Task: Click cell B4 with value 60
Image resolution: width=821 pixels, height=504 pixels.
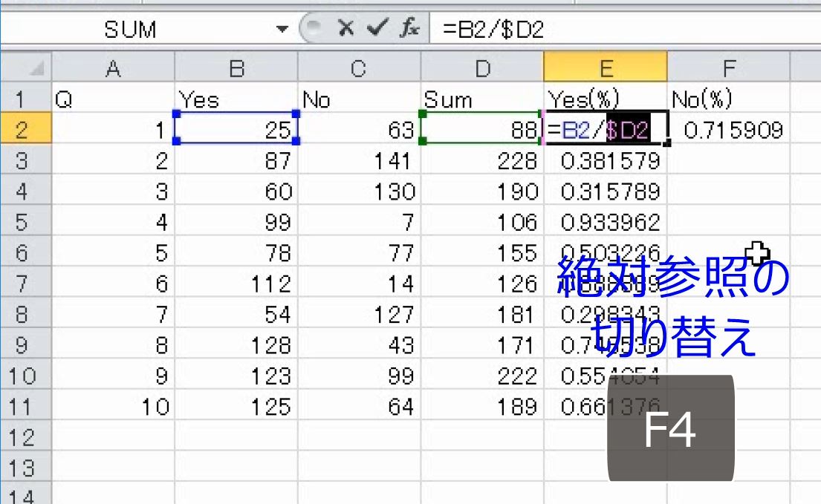Action: pyautogui.click(x=236, y=190)
